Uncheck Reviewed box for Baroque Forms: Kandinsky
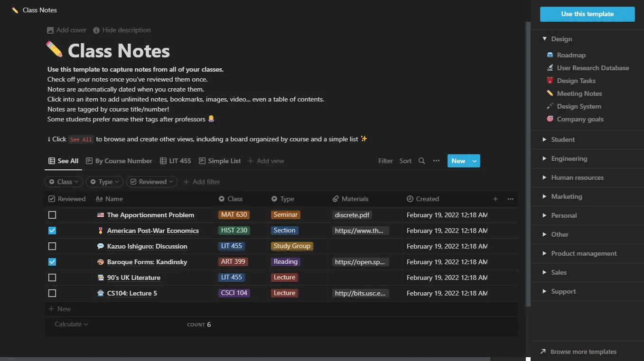644x361 pixels. click(52, 262)
